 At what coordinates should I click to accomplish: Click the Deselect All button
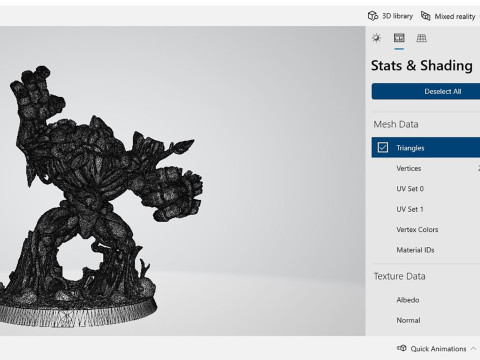(426, 91)
